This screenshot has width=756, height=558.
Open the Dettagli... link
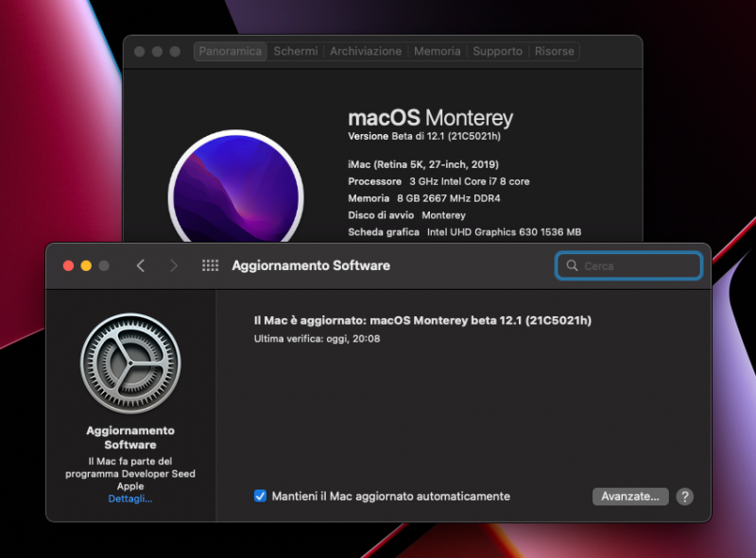(x=130, y=499)
